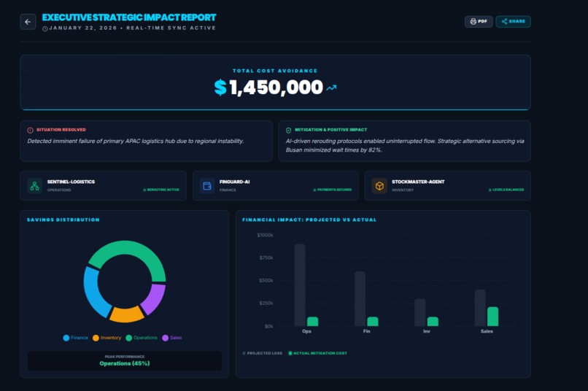Toggle the Operations legend entry
Viewport: 588px width, 391px height.
click(142, 338)
